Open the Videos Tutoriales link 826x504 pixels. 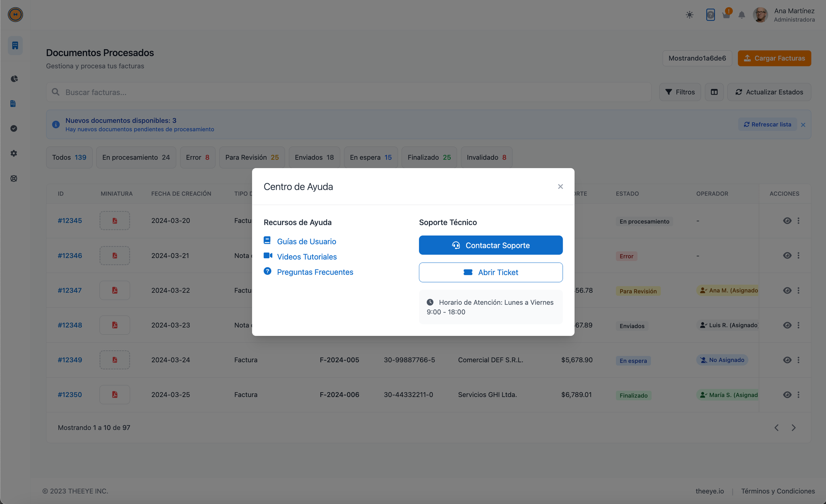306,257
